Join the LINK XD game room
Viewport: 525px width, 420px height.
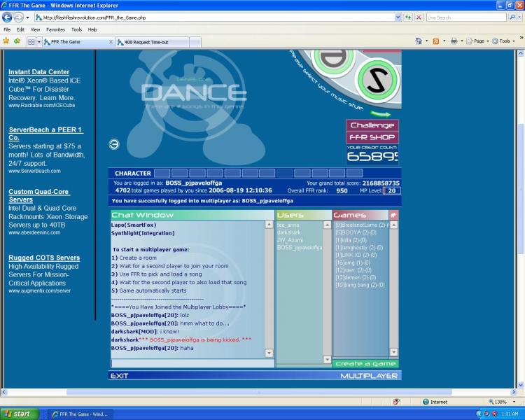coord(356,255)
